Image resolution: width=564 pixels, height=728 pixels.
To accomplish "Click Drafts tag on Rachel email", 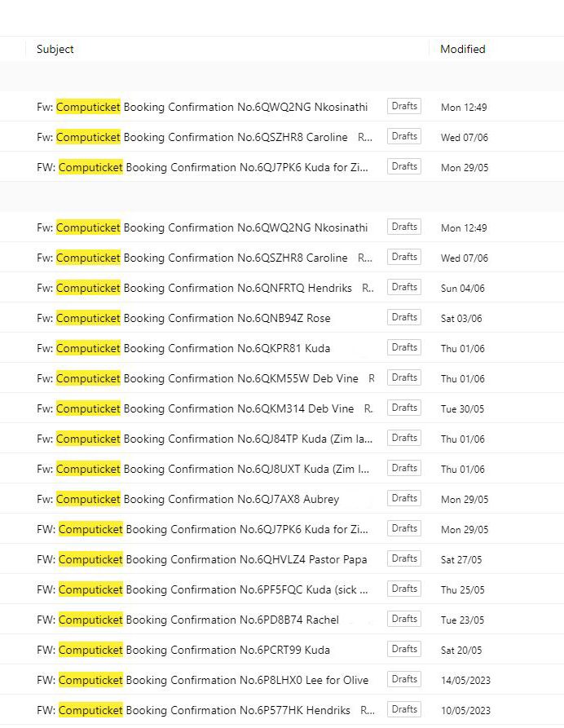I will (x=403, y=619).
